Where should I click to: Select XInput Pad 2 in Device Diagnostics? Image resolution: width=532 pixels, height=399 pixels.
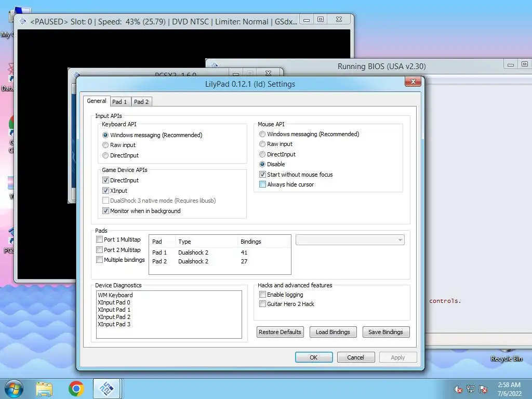click(114, 317)
